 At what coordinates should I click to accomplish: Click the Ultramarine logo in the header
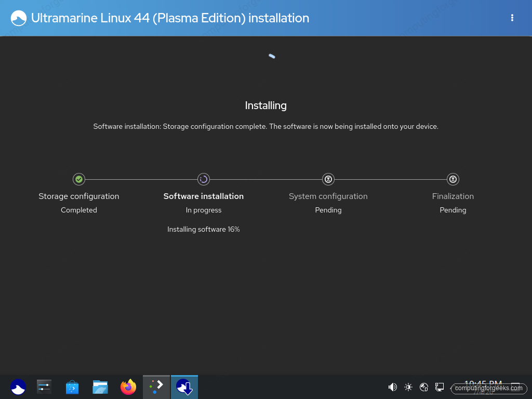pyautogui.click(x=19, y=18)
